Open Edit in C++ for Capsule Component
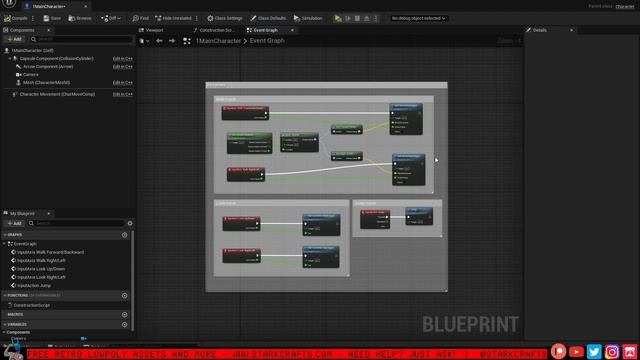Viewport: 640px width, 360px height. 122,59
